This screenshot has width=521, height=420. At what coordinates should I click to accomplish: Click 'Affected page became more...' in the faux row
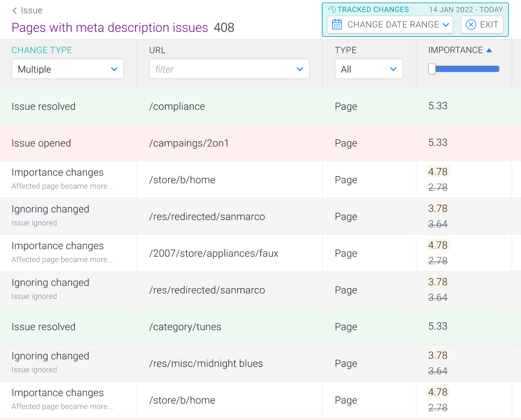62,260
